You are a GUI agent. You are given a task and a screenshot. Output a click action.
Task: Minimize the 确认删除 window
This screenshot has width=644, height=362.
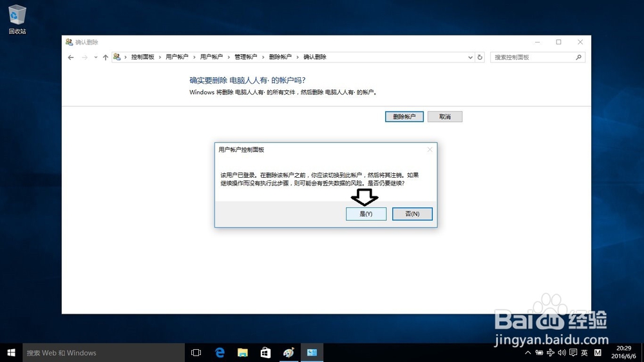coord(537,42)
